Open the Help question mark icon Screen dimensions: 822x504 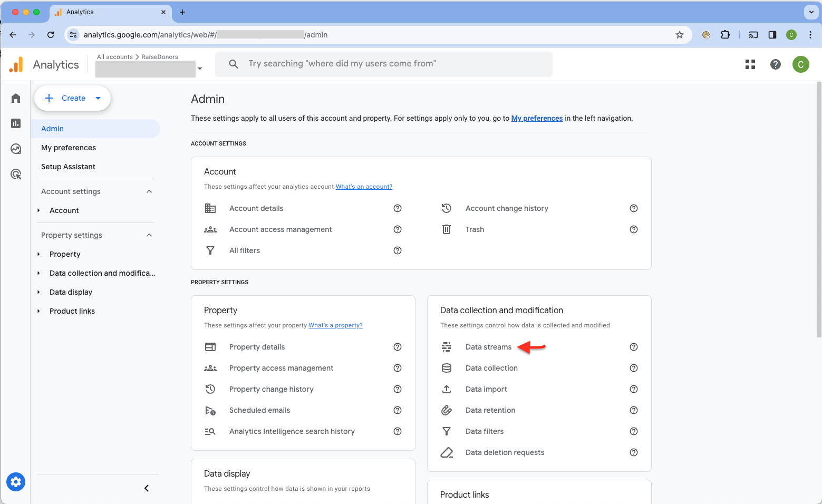click(x=775, y=64)
